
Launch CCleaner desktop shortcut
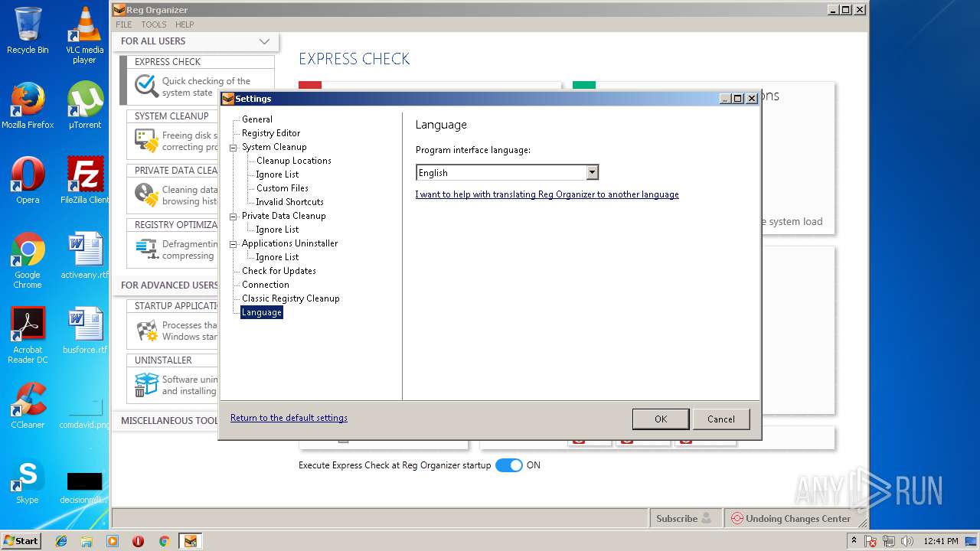point(28,406)
